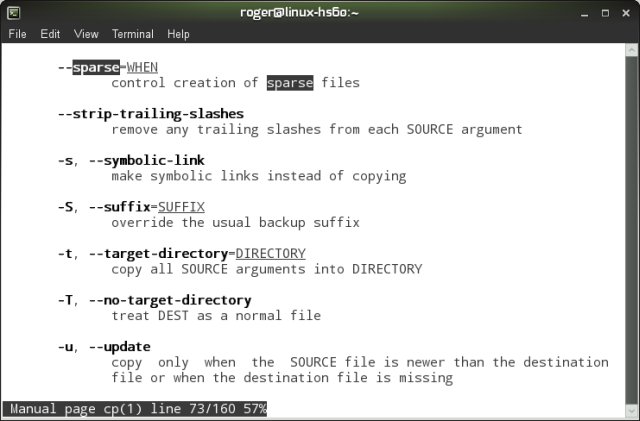Open the Help menu
The image size is (640, 421).
(178, 34)
